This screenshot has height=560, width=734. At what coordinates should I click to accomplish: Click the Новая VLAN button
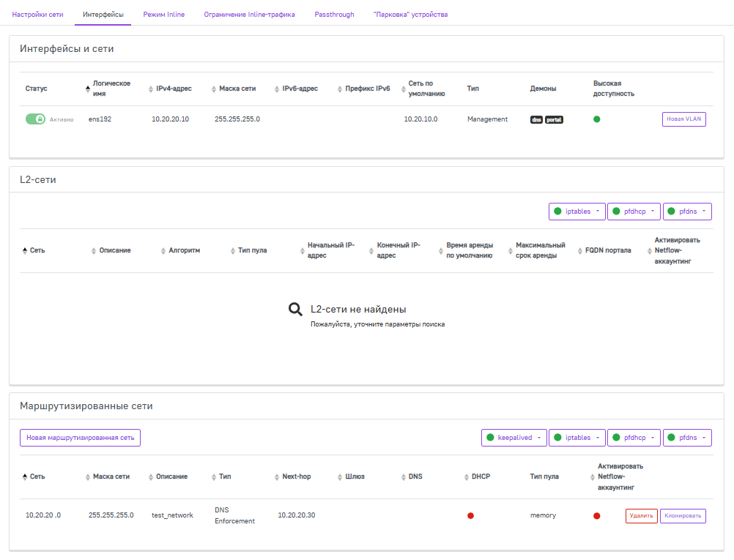683,119
